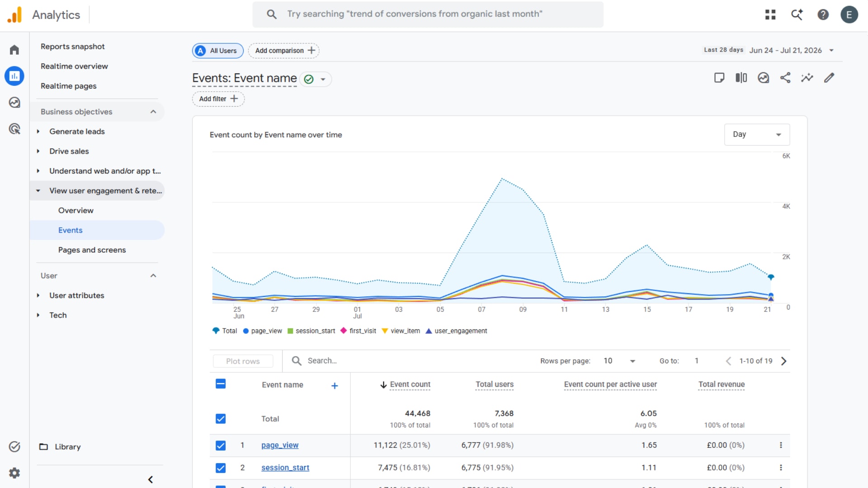Screen dimensions: 868x488
Task: Open the Home icon in left rail
Action: [14, 50]
